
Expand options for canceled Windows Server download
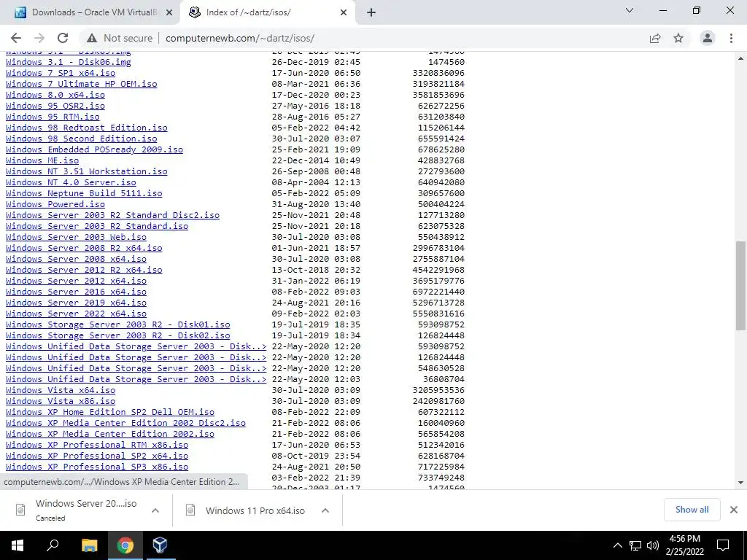155,510
